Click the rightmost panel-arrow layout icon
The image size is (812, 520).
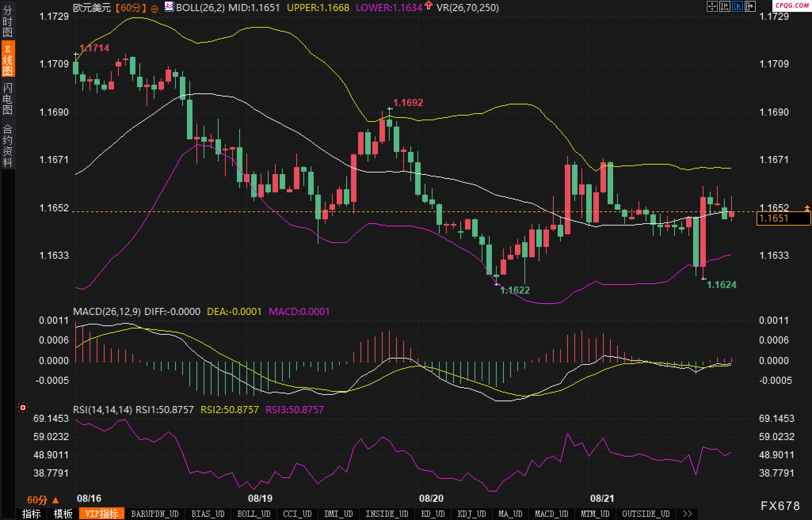pyautogui.click(x=750, y=7)
